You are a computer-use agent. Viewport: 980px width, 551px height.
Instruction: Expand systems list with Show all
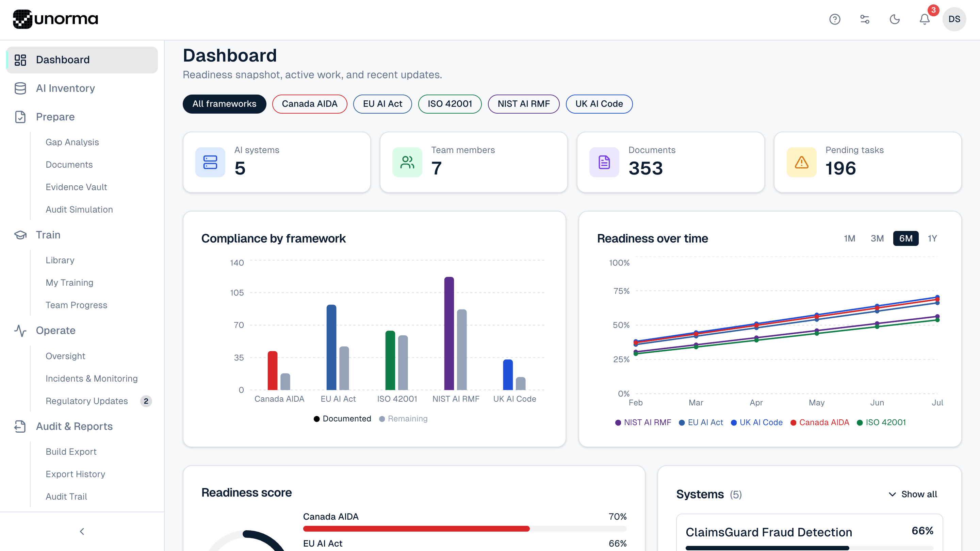[x=913, y=494]
